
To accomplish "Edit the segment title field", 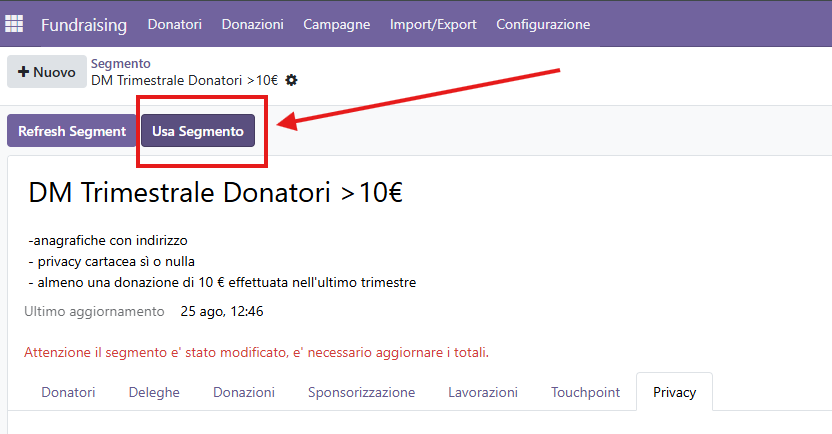I will click(215, 192).
